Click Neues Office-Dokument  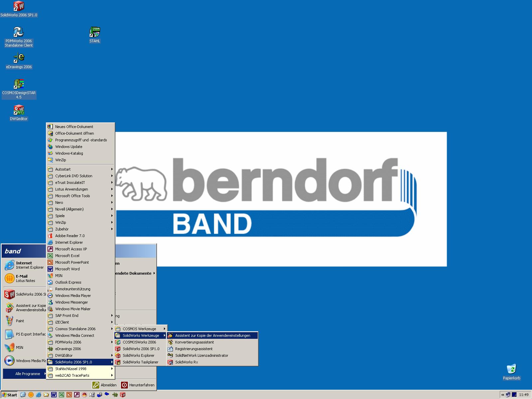tap(80, 127)
